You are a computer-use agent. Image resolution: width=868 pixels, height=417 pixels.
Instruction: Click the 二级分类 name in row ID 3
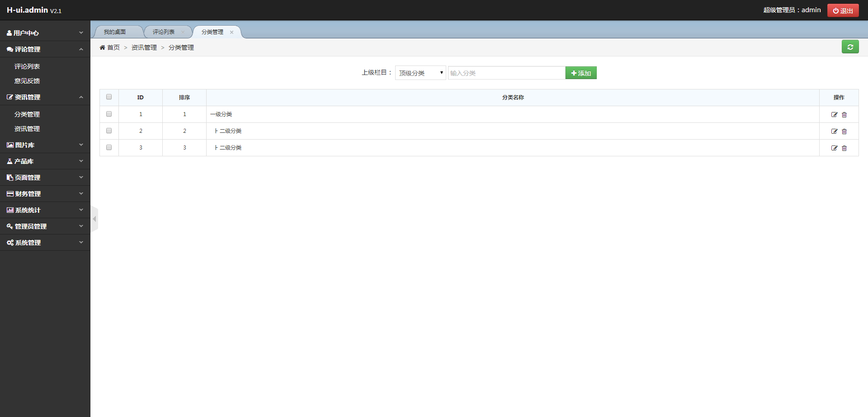[x=231, y=148]
